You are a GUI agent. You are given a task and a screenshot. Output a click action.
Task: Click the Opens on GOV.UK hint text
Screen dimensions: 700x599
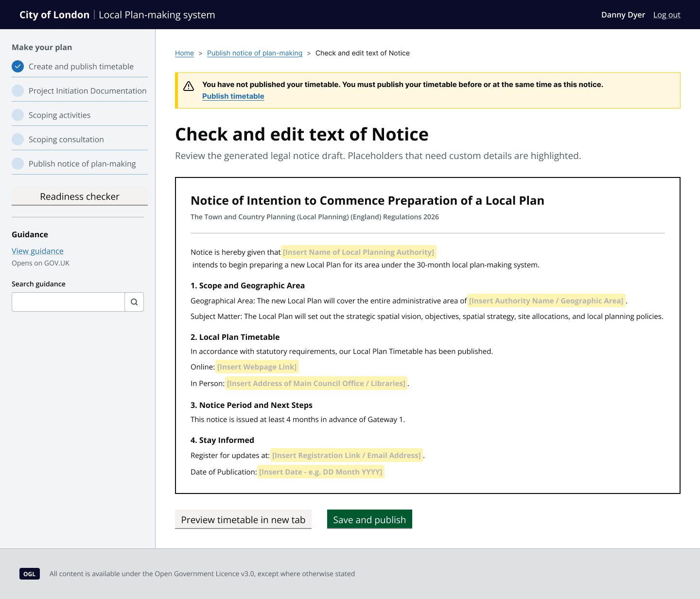pos(41,263)
